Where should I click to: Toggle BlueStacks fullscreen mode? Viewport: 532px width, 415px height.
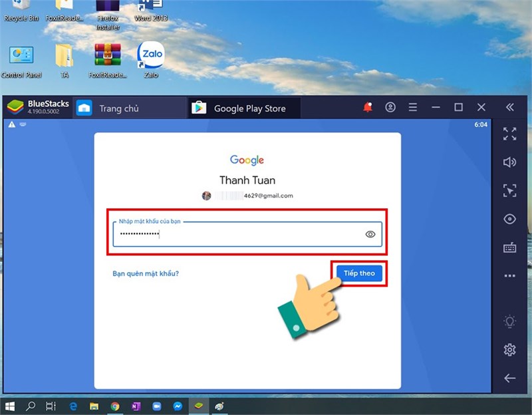coord(509,134)
